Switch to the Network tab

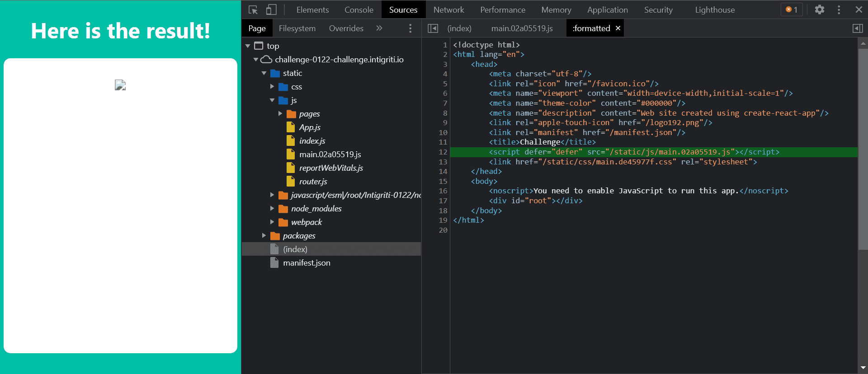(448, 9)
